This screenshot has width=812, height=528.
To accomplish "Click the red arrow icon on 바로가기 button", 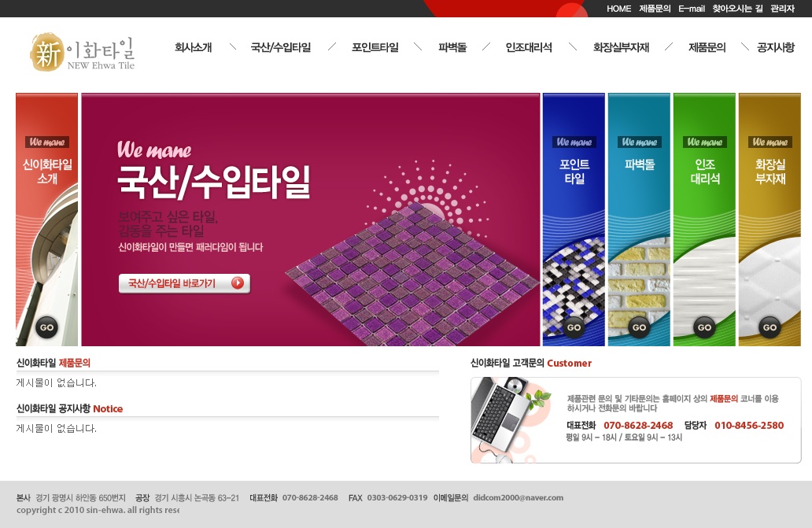I will 238,283.
